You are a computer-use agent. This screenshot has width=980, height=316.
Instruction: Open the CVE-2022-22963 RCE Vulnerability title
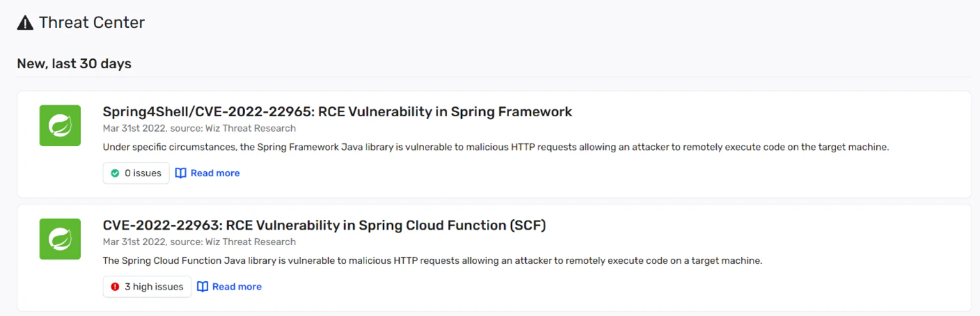(324, 225)
